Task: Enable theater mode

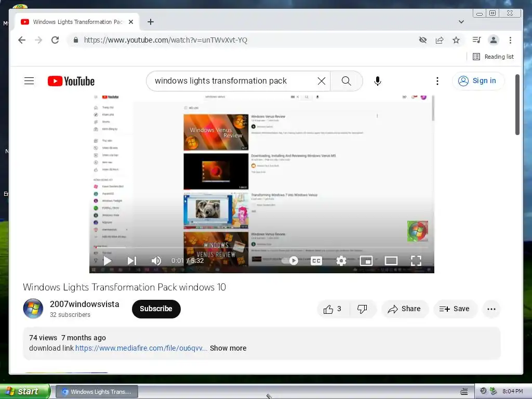Action: 391,261
